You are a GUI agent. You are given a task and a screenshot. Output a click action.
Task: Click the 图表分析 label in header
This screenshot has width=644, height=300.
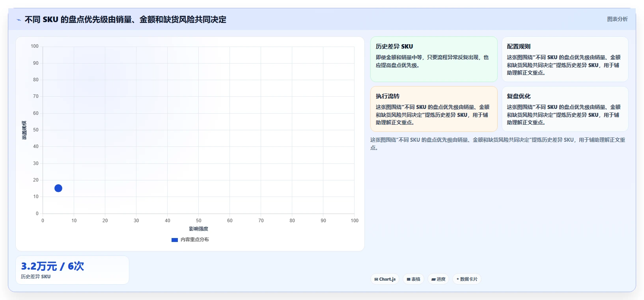click(617, 19)
